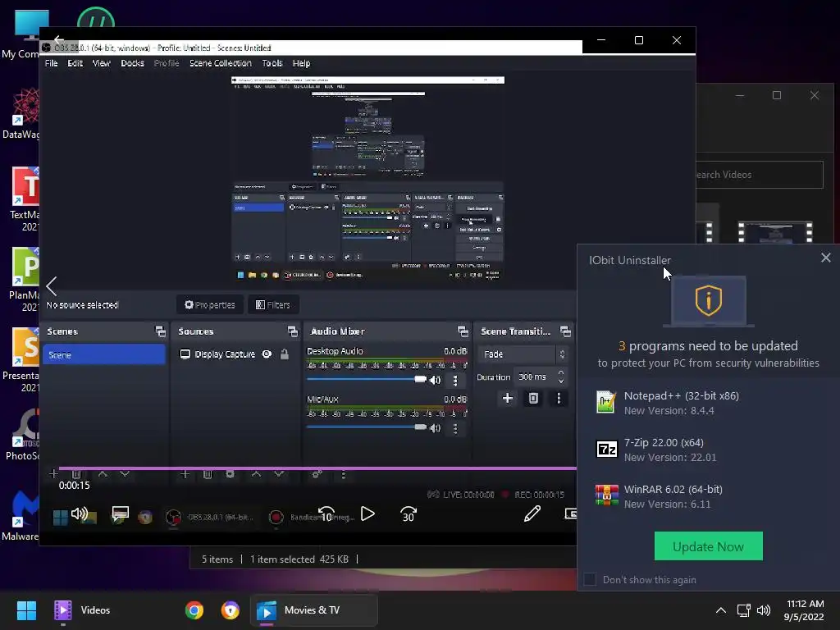The height and width of the screenshot is (630, 840).
Task: Open the IObit shield app in taskbar
Action: (x=231, y=610)
